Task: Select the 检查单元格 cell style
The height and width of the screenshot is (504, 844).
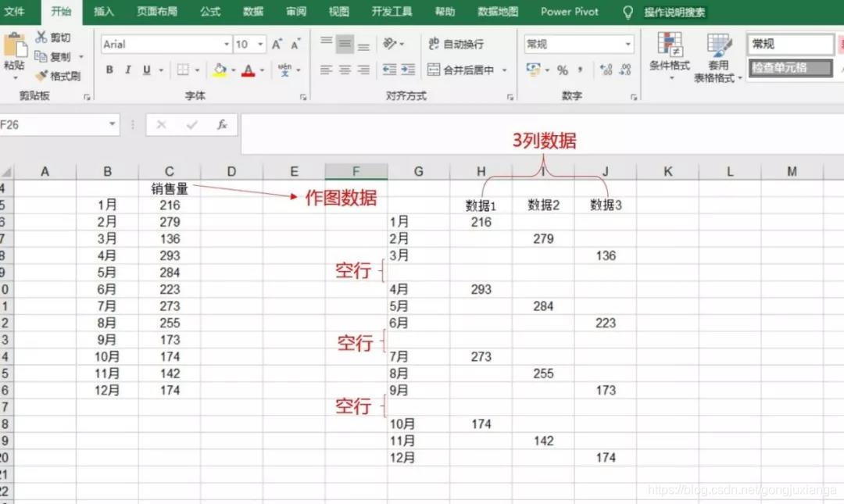Action: point(790,68)
